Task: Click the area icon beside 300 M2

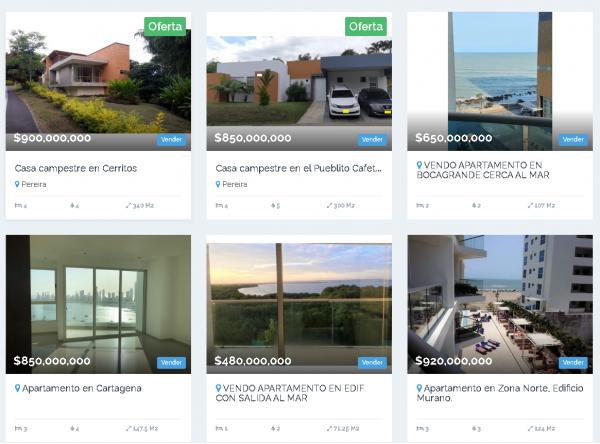Action: tap(329, 206)
